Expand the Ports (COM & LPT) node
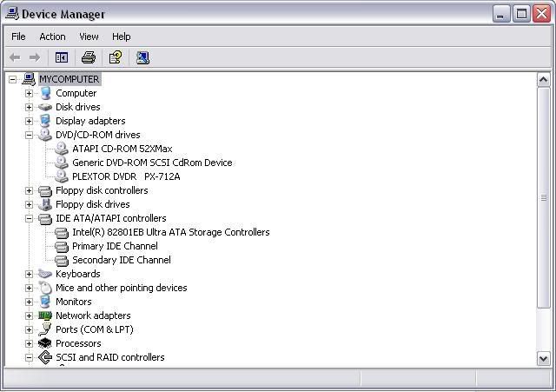 pos(29,329)
